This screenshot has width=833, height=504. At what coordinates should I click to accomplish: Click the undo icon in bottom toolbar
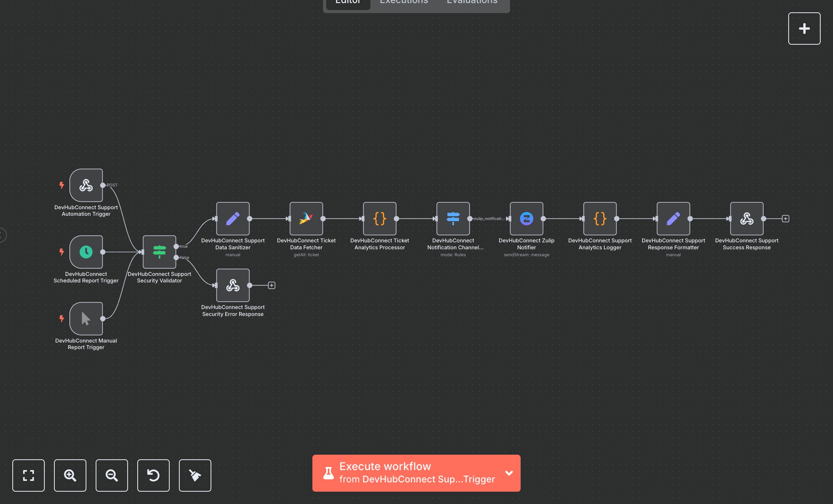point(153,475)
